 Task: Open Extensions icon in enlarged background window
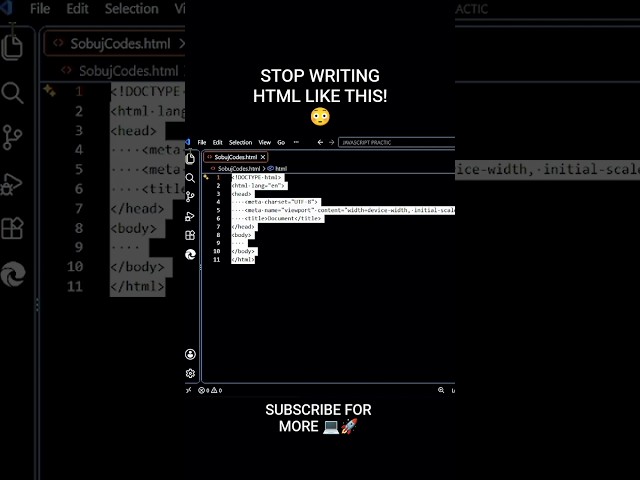tap(12, 228)
